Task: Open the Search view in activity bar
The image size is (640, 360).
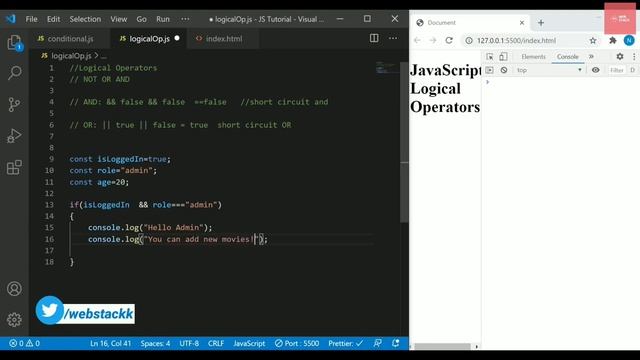Action: click(15, 73)
